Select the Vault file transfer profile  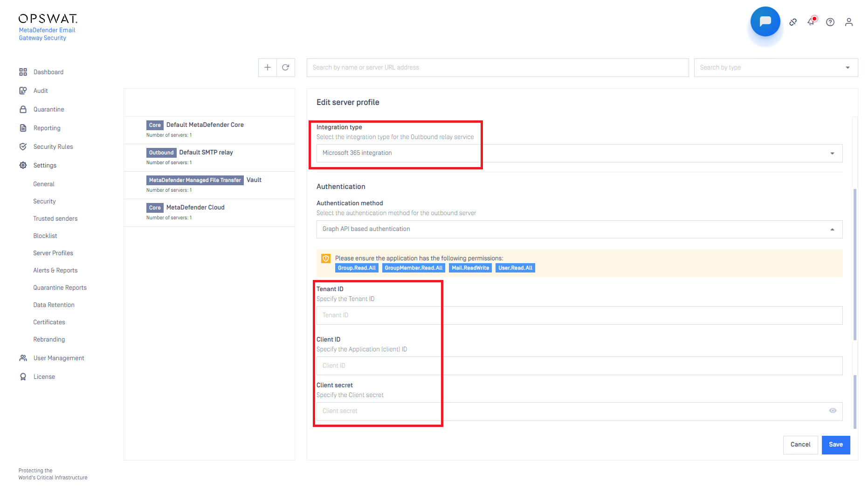pos(209,185)
